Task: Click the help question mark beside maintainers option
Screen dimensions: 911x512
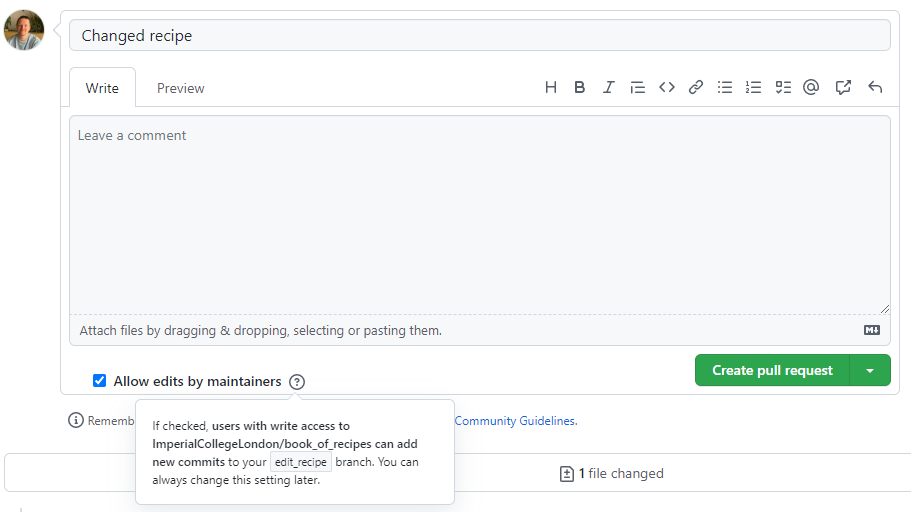Action: pos(297,382)
